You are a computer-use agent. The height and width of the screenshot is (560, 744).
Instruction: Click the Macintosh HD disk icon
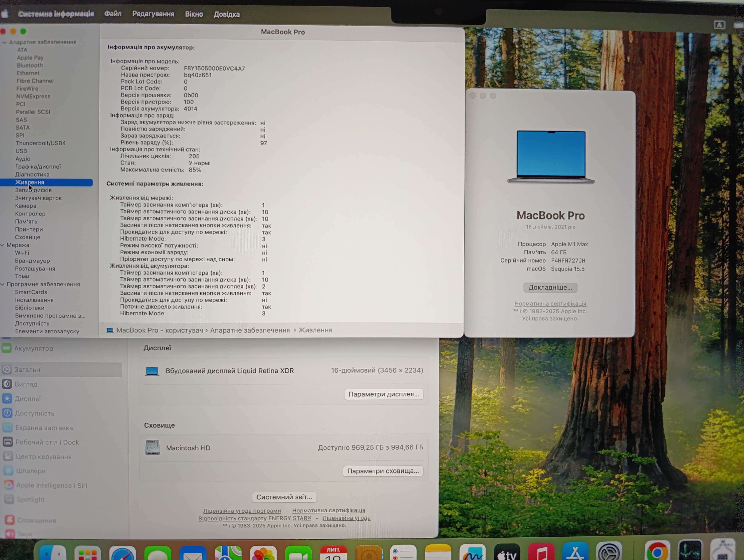click(x=153, y=447)
